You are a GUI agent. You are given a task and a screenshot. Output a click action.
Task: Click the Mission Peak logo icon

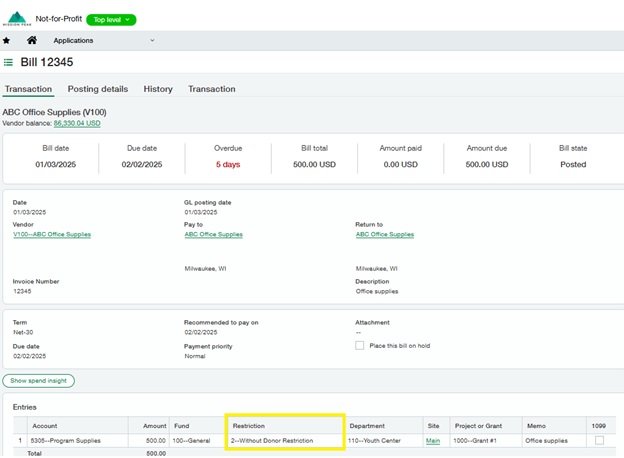17,18
